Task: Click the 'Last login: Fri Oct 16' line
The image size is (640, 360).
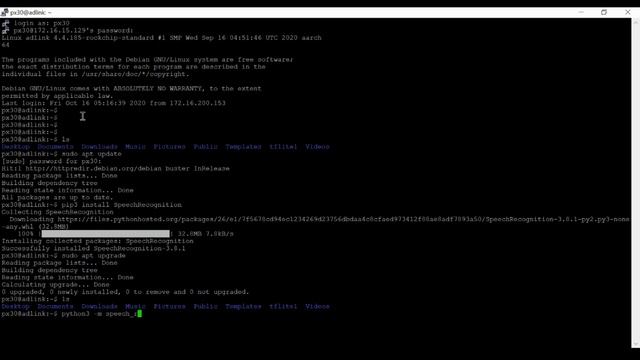Action: tap(113, 103)
